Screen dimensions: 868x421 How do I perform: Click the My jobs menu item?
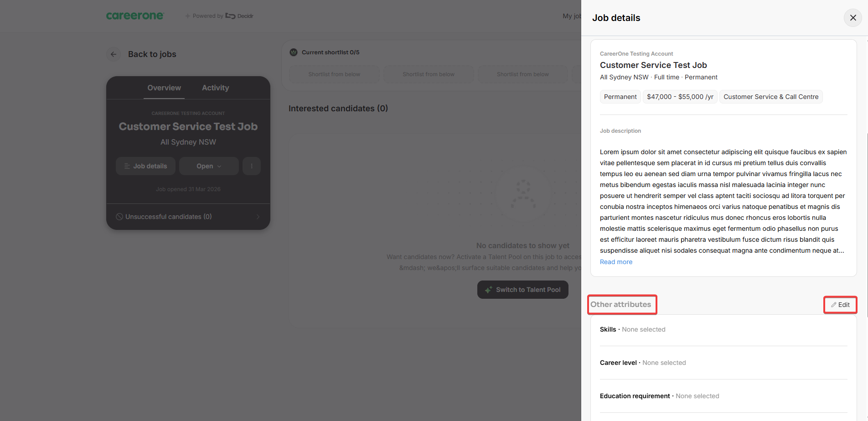pyautogui.click(x=572, y=16)
